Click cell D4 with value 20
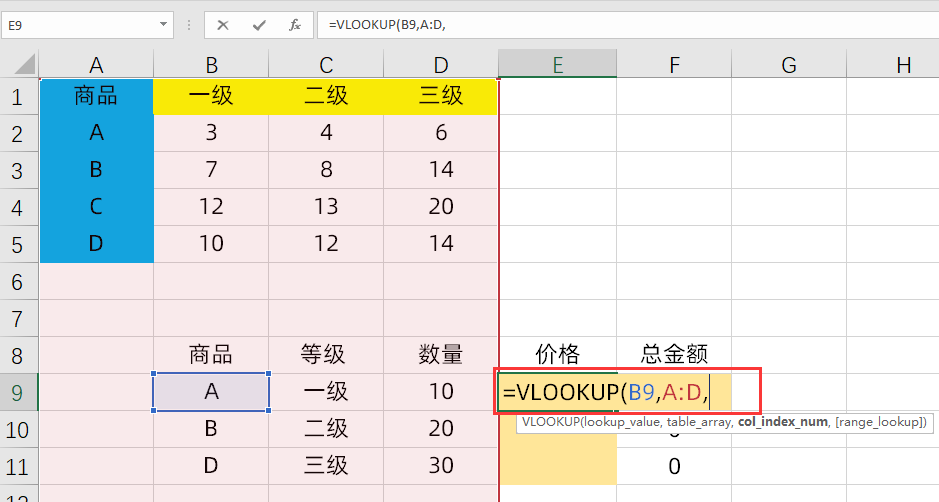The width and height of the screenshot is (939, 502). pyautogui.click(x=441, y=207)
